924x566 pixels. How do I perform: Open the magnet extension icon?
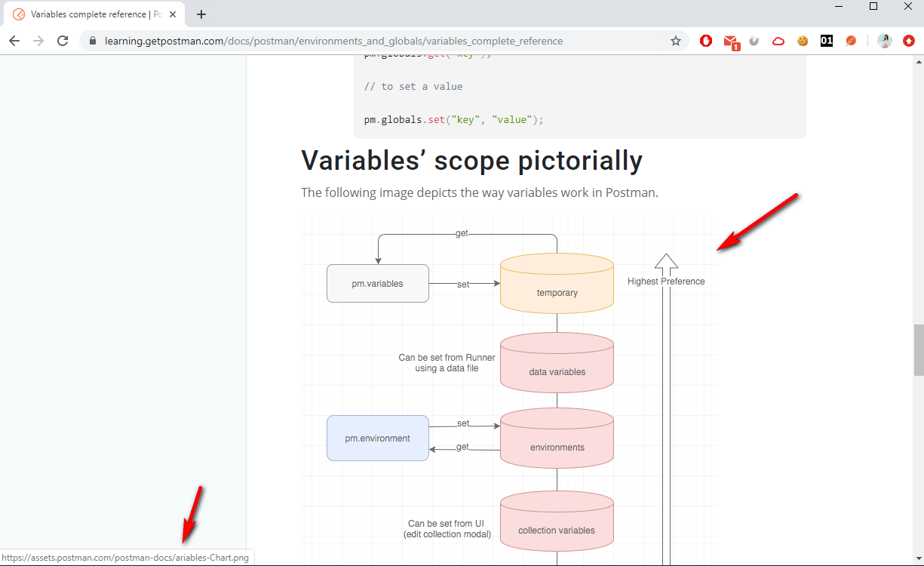(x=754, y=41)
